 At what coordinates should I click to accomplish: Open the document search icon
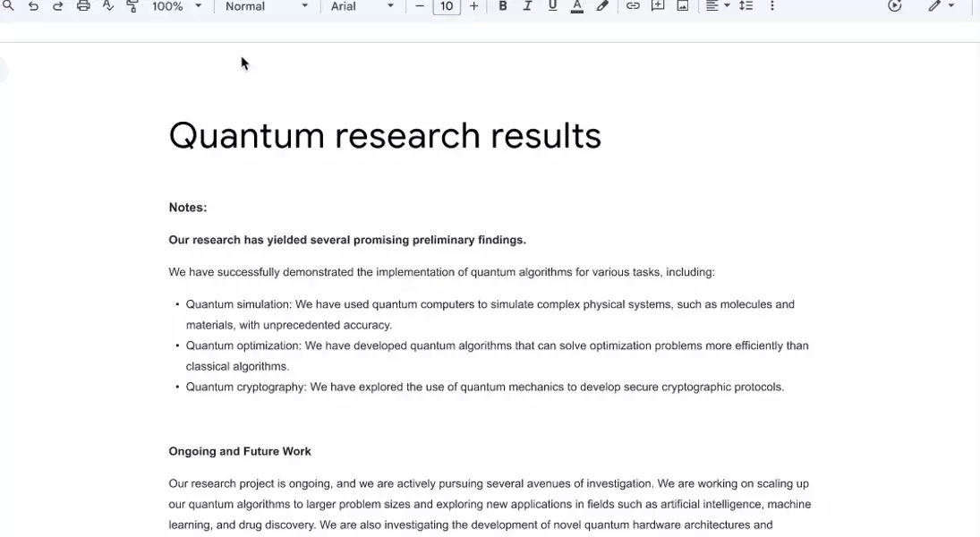click(x=7, y=6)
